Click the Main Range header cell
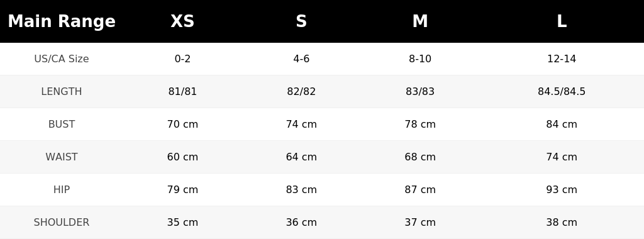Image resolution: width=644 pixels, height=239 pixels. 62,21
